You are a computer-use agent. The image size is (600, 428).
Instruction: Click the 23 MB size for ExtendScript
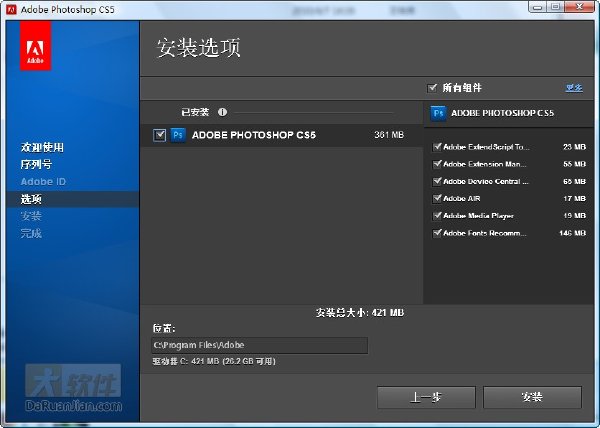pos(574,147)
